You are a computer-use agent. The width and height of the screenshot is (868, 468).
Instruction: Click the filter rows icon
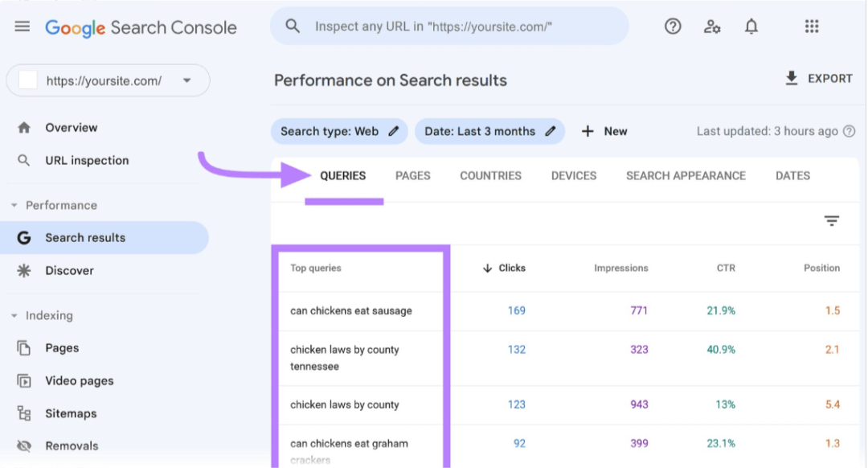click(832, 221)
